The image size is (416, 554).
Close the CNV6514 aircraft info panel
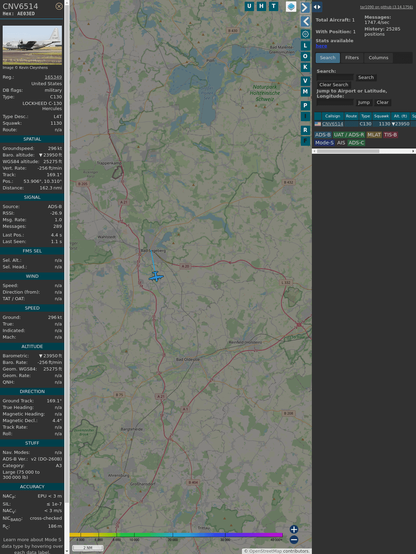pos(59,6)
